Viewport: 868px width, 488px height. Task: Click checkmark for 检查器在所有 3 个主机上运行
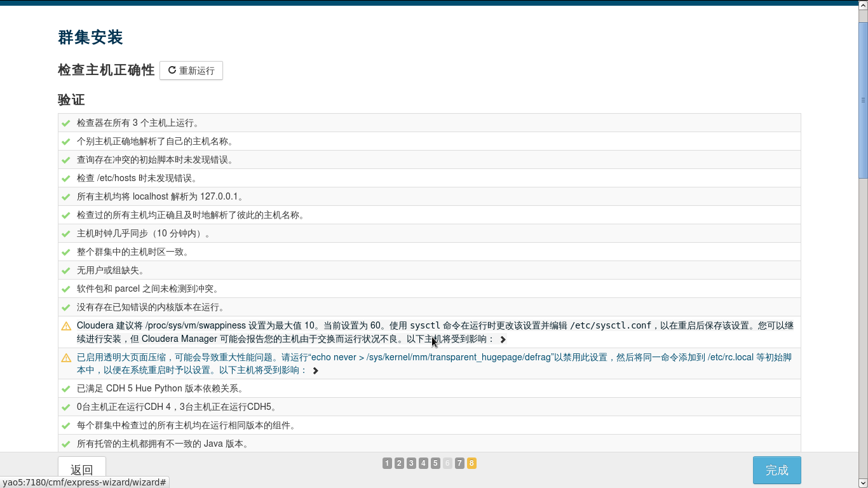pyautogui.click(x=66, y=123)
